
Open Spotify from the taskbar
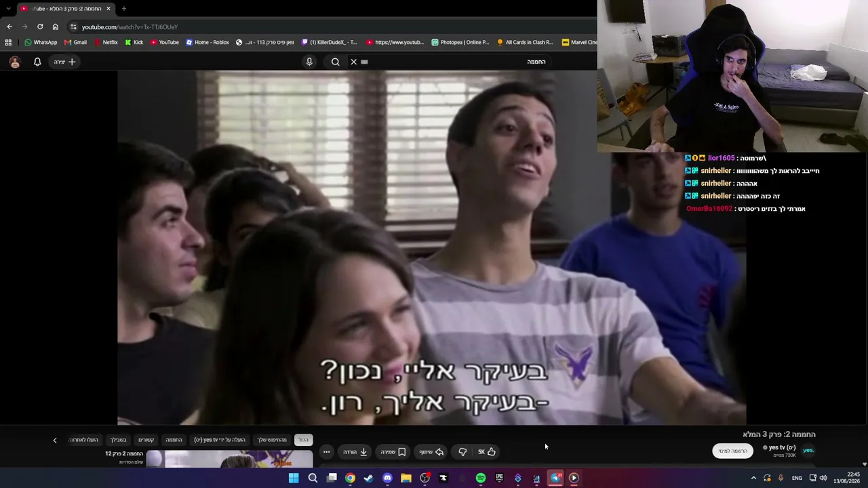tap(480, 478)
